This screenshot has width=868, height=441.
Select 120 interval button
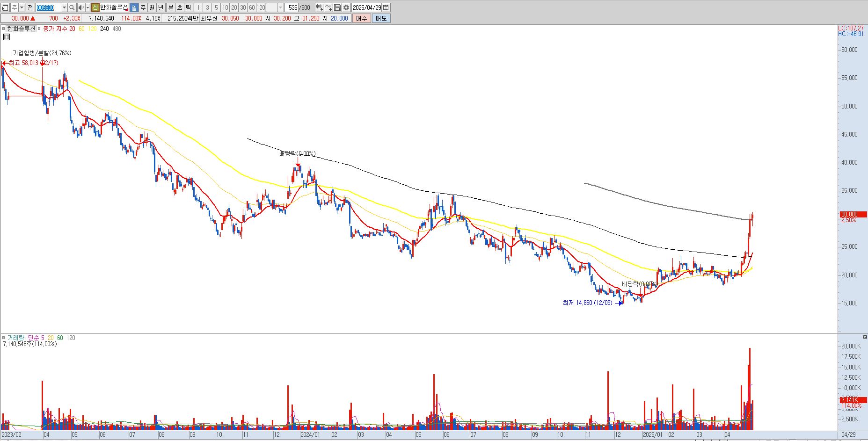point(261,7)
